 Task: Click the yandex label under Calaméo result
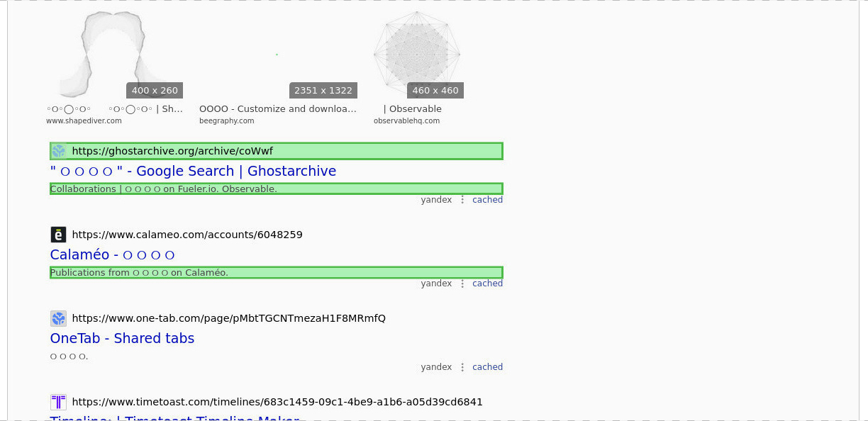coord(436,284)
